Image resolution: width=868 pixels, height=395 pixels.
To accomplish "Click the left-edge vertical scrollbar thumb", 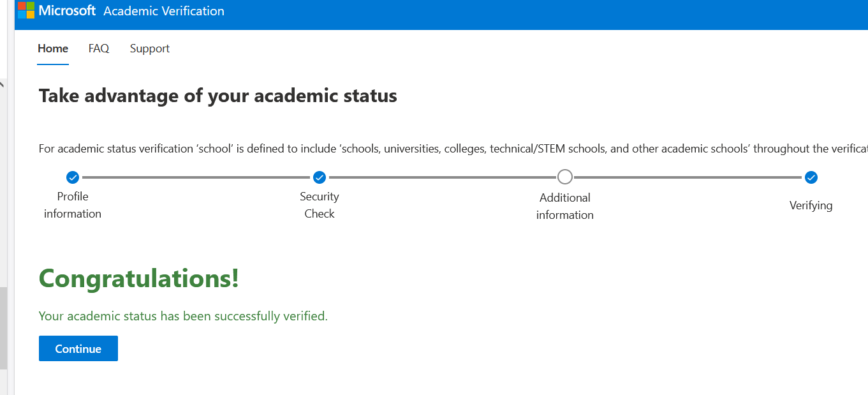I will click(x=3, y=328).
